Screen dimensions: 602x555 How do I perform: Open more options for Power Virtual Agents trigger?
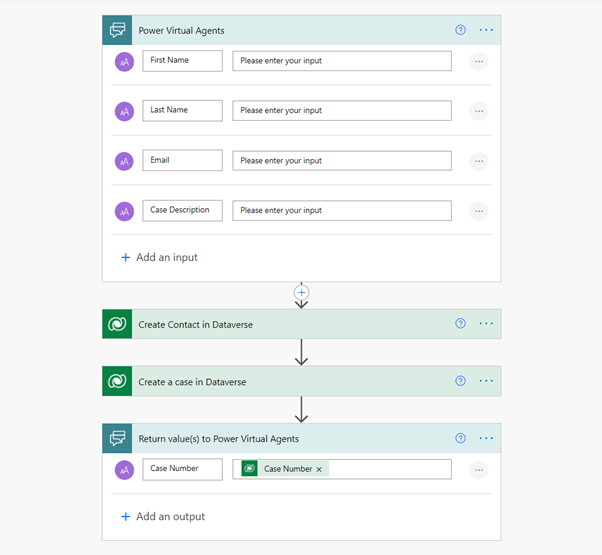click(x=486, y=30)
